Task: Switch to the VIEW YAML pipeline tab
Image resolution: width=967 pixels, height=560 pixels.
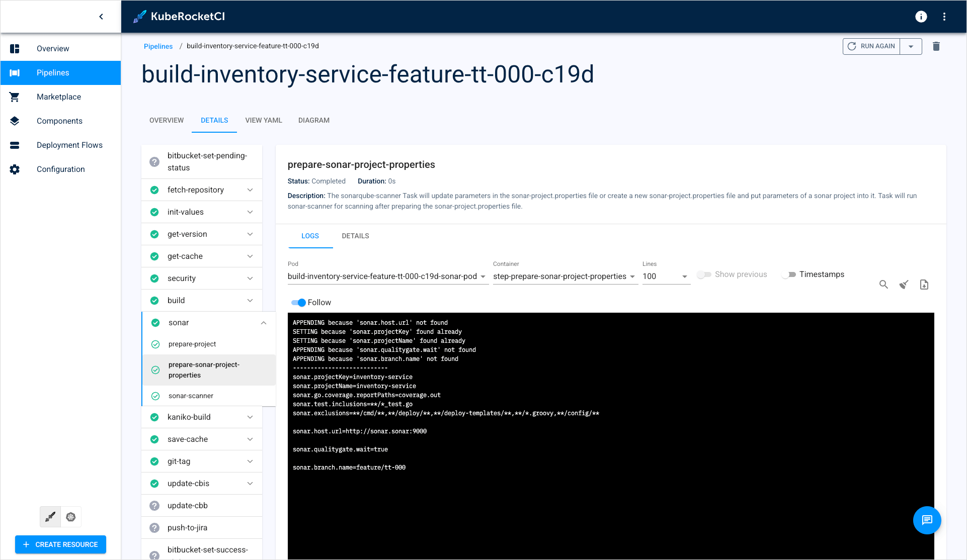Action: (x=263, y=120)
